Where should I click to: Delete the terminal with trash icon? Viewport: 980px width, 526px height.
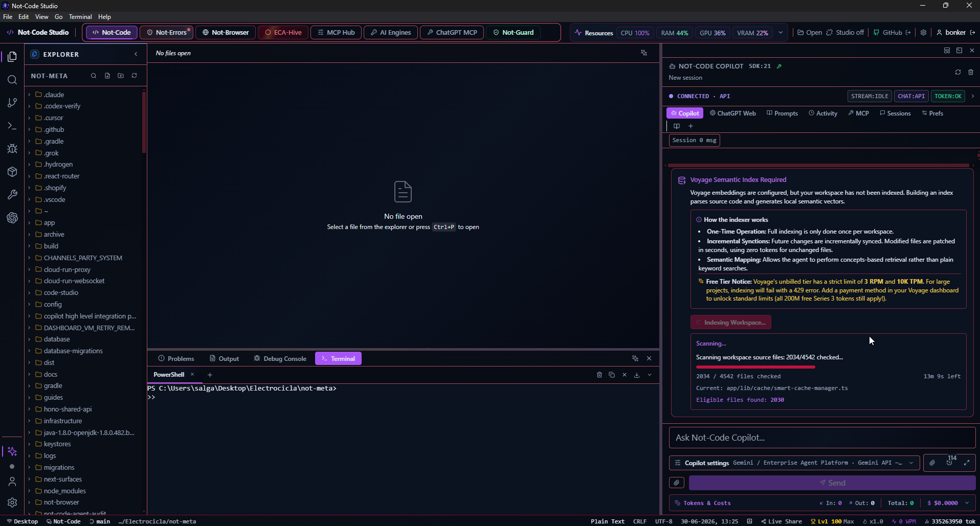click(599, 375)
